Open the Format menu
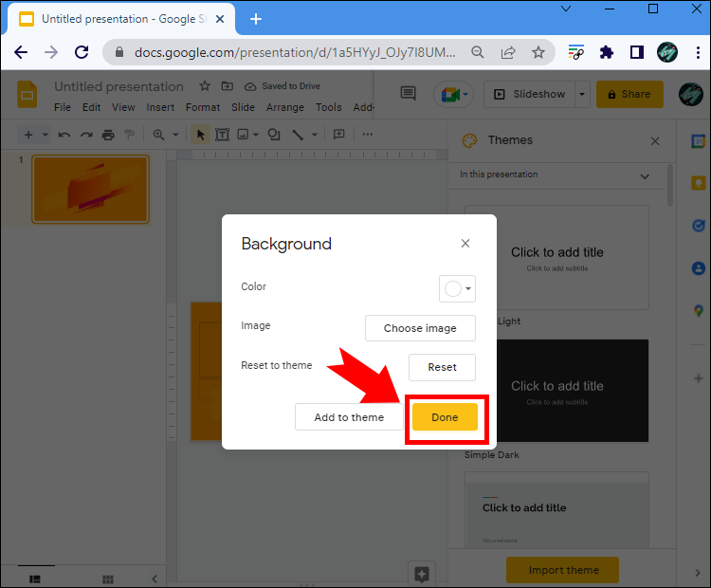Screen dimensions: 711x588 coord(203,107)
